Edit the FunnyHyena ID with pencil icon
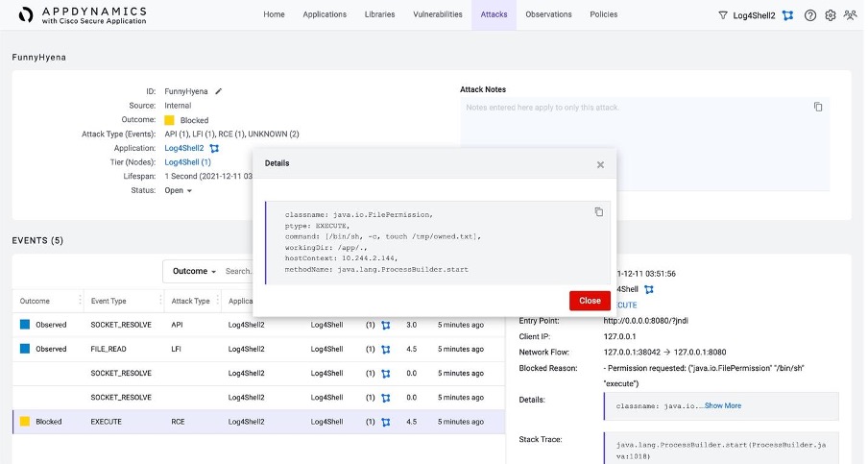Image resolution: width=868 pixels, height=464 pixels. [219, 91]
